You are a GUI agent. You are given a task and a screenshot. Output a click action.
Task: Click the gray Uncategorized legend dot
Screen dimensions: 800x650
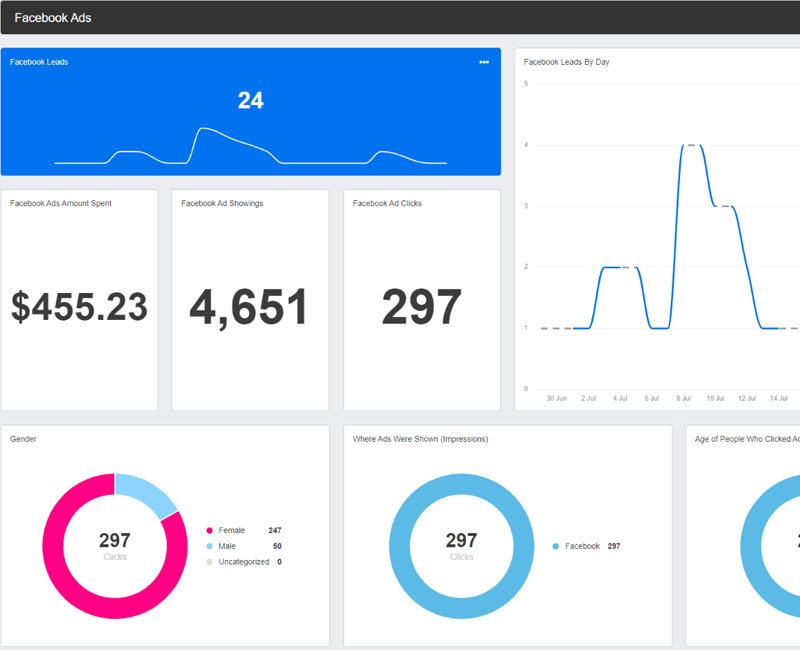210,562
